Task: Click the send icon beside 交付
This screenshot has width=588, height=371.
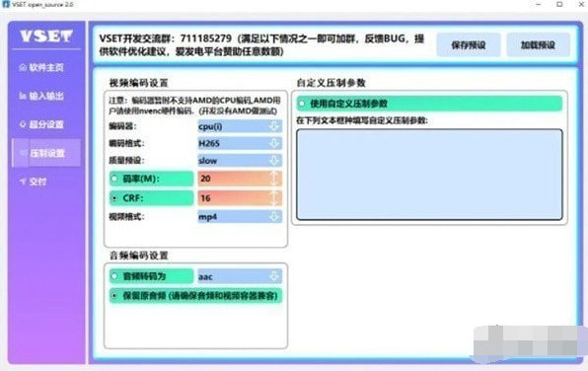Action: tap(23, 182)
